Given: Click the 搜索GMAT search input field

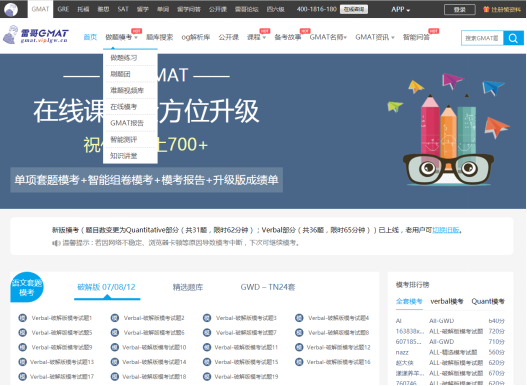Looking at the screenshot, I should (482, 38).
